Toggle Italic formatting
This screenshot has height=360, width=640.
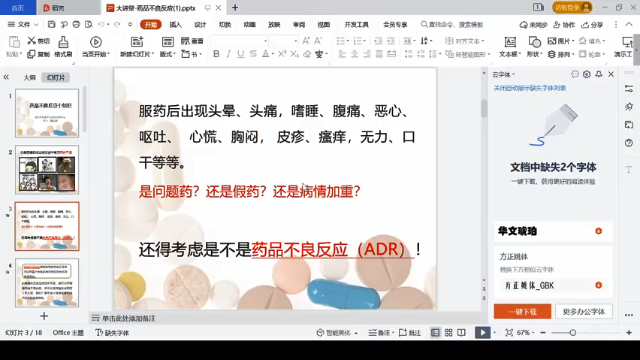(x=229, y=54)
